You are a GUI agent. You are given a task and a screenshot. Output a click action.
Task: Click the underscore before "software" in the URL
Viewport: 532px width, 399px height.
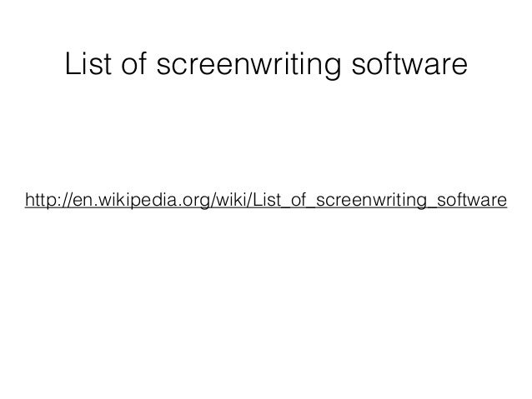click(431, 207)
